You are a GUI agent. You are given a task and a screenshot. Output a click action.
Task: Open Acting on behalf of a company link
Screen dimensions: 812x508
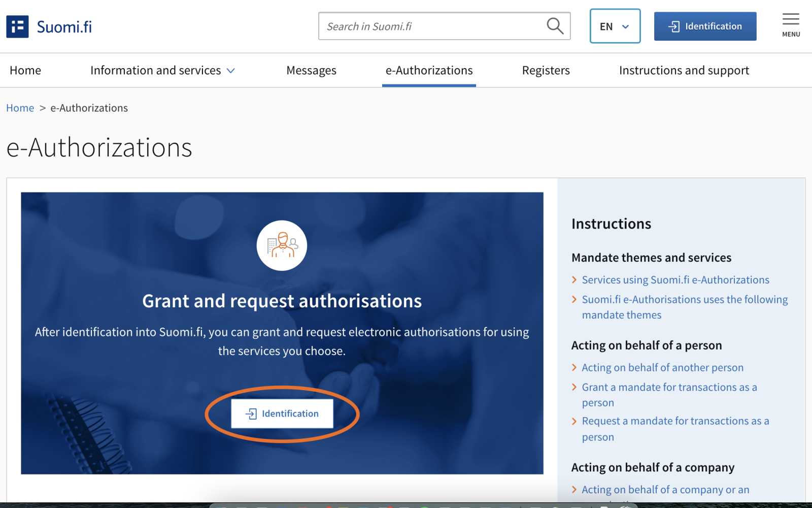pos(665,490)
